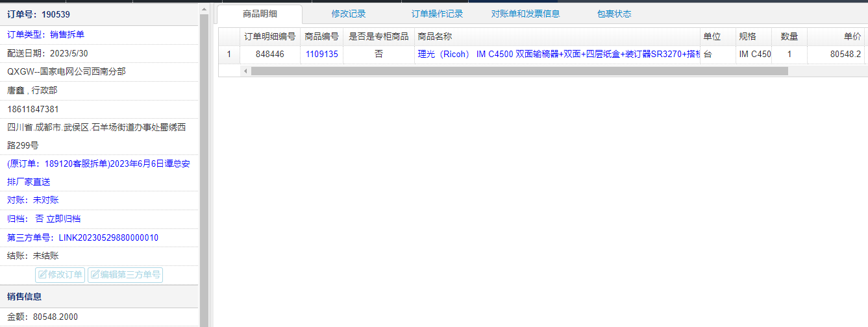Click the phone number 18611847381

(33, 109)
